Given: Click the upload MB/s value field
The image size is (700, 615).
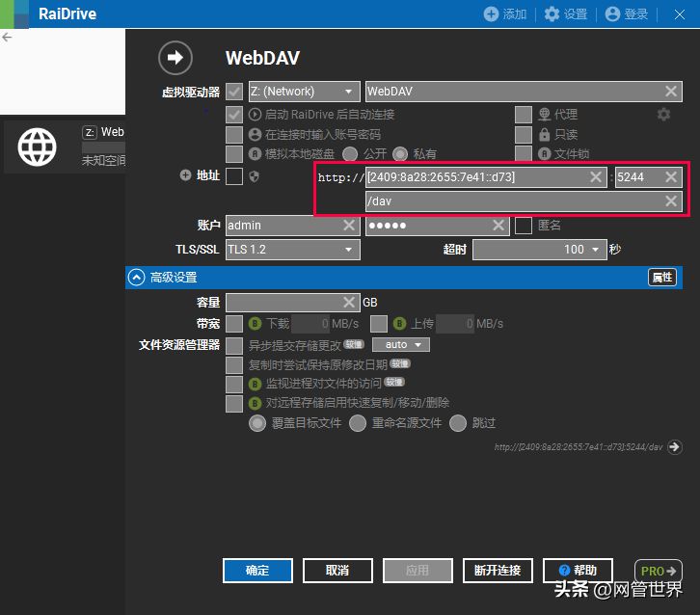Looking at the screenshot, I should 455,324.
